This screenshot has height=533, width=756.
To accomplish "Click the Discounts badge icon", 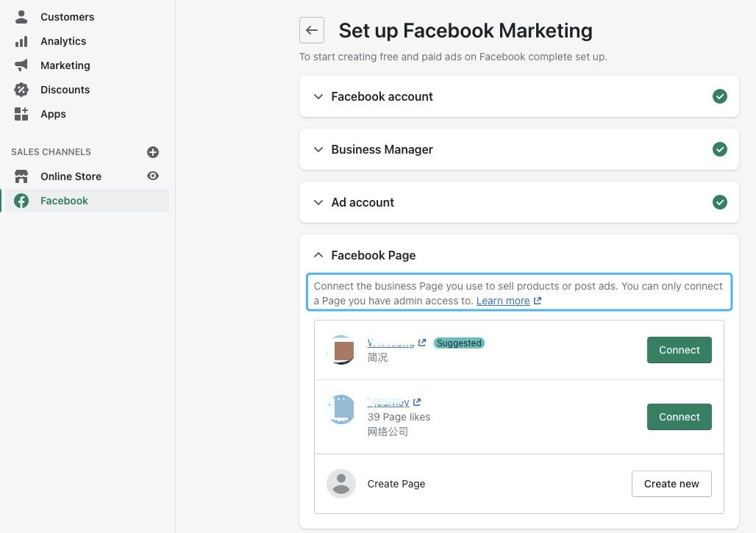I will (x=21, y=90).
